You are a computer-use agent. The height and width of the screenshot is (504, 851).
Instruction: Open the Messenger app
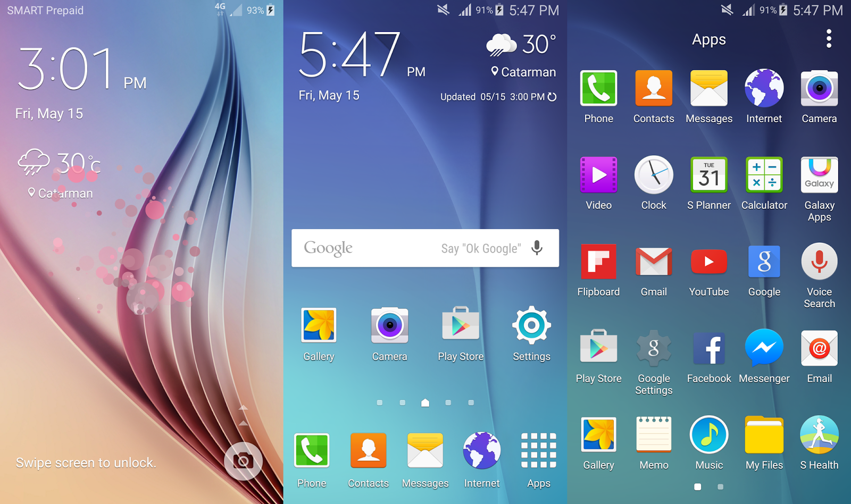[x=764, y=357]
